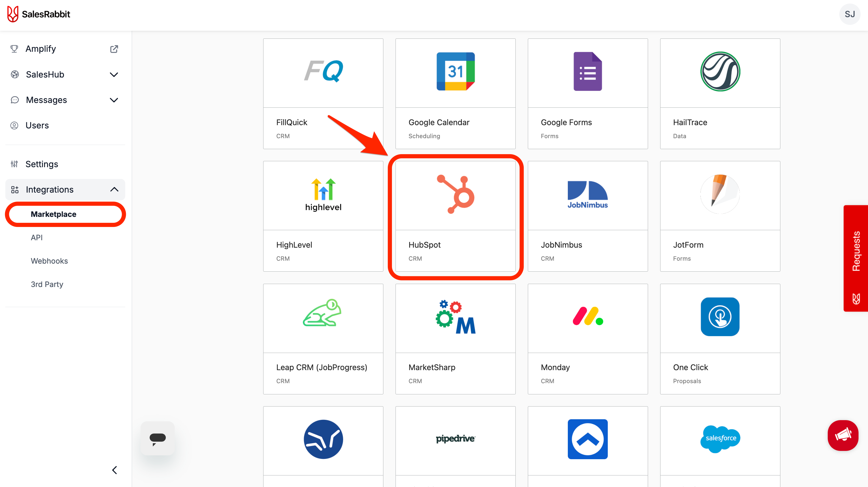The height and width of the screenshot is (487, 868).
Task: Open the HubSpot integration card
Action: [455, 216]
